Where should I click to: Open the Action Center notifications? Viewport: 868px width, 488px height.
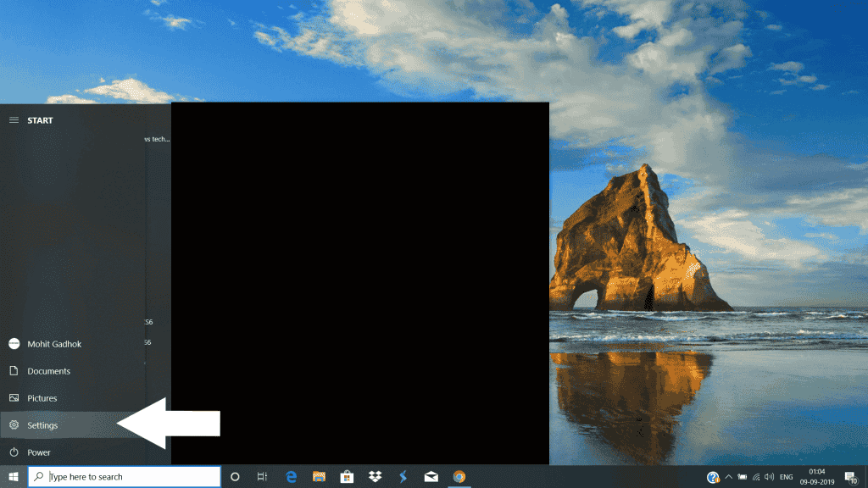(x=850, y=477)
